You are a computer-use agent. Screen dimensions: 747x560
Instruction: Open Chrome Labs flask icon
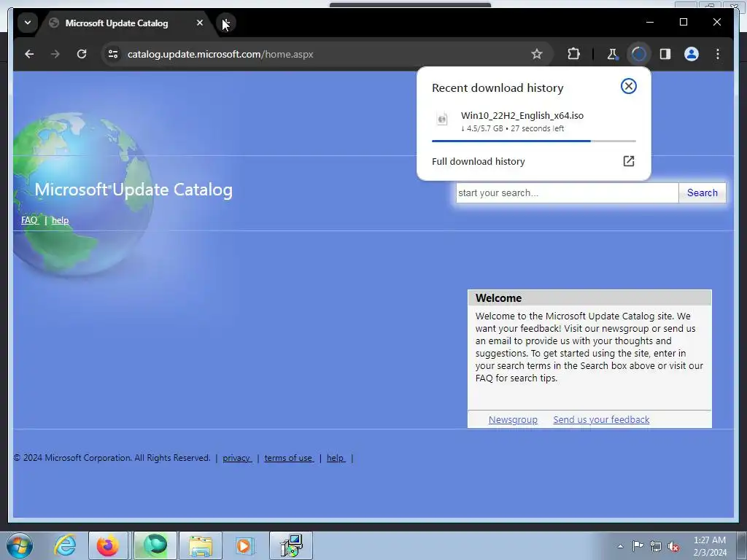click(x=612, y=54)
